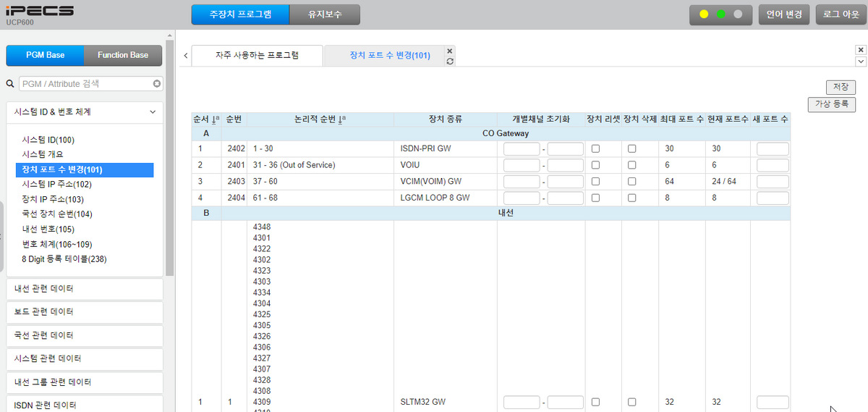Check 장치 리셋 for ISDN-PRI GW
This screenshot has height=412, width=868.
(595, 148)
